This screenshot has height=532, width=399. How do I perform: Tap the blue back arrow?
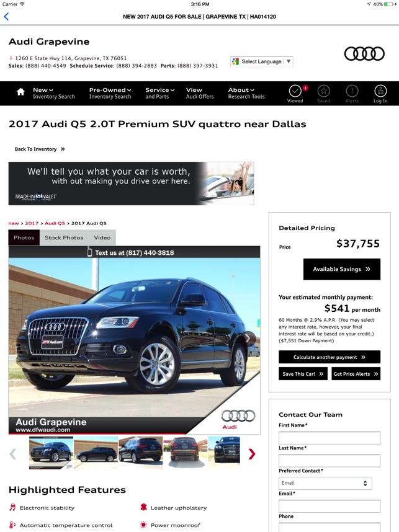point(6,17)
